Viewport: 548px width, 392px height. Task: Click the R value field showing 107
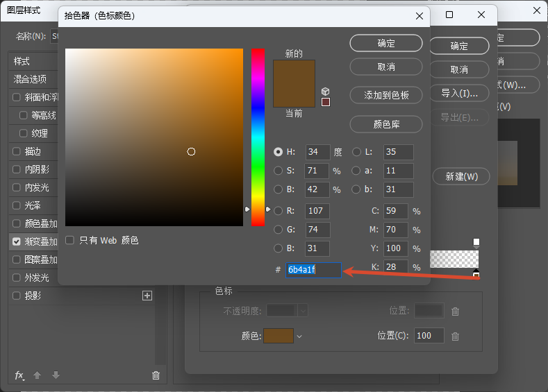point(317,211)
